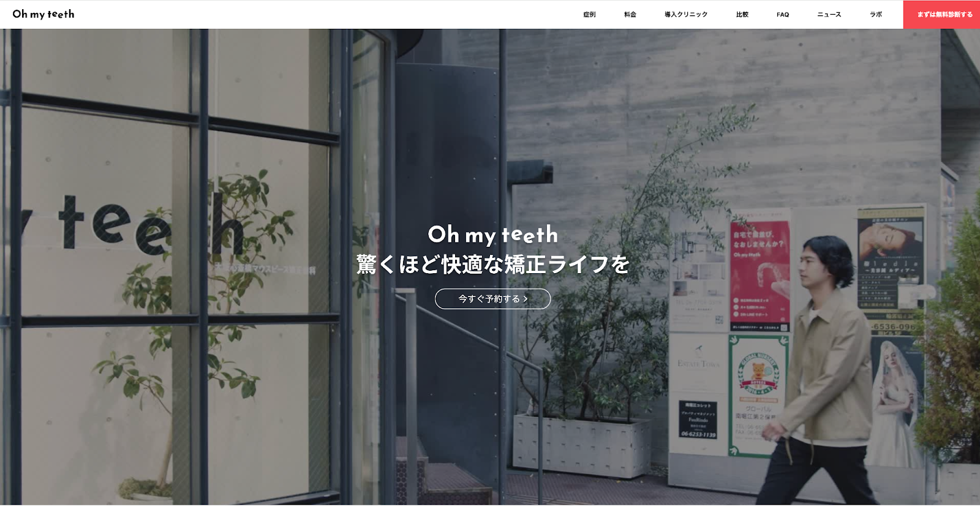Click the green bear nursery poster

click(757, 396)
